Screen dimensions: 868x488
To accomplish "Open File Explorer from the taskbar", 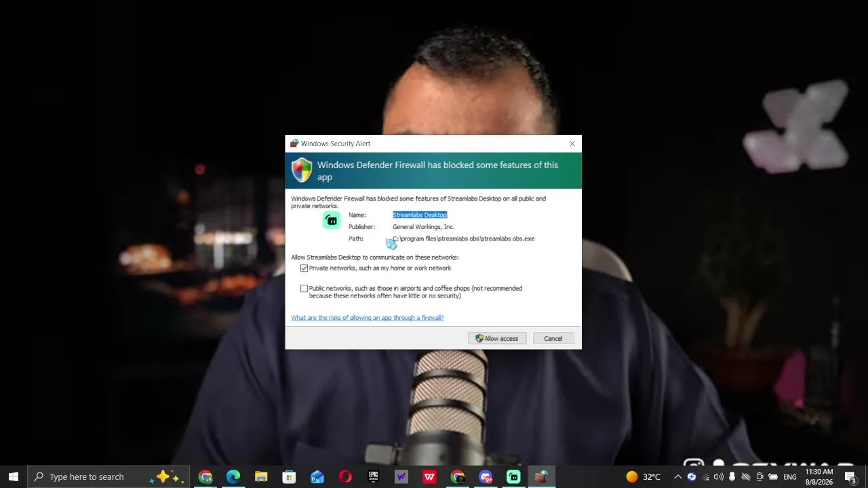I will (x=261, y=476).
